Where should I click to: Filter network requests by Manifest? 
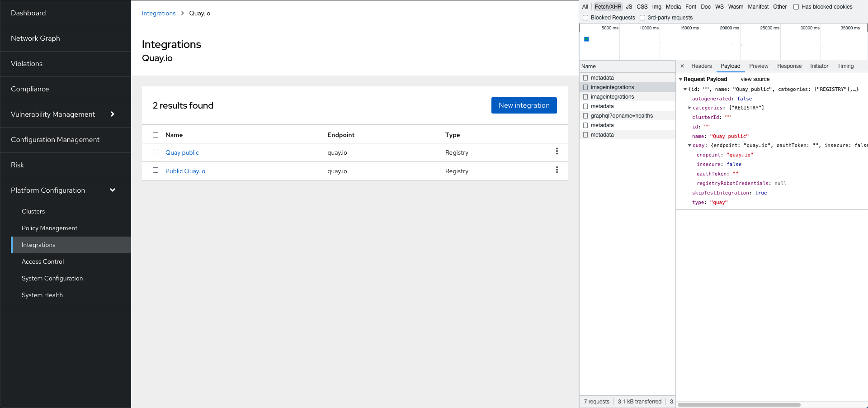point(758,7)
